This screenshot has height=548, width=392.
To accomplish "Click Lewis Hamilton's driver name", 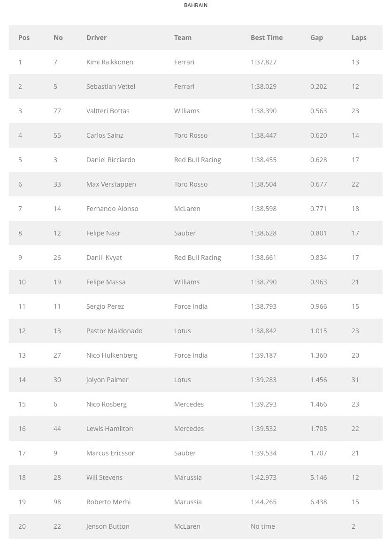I will (x=109, y=429).
